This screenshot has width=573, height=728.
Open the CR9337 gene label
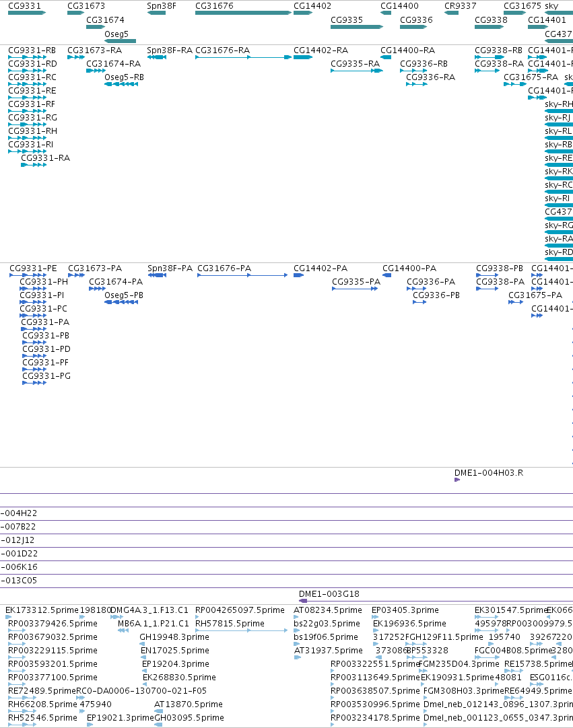[460, 6]
